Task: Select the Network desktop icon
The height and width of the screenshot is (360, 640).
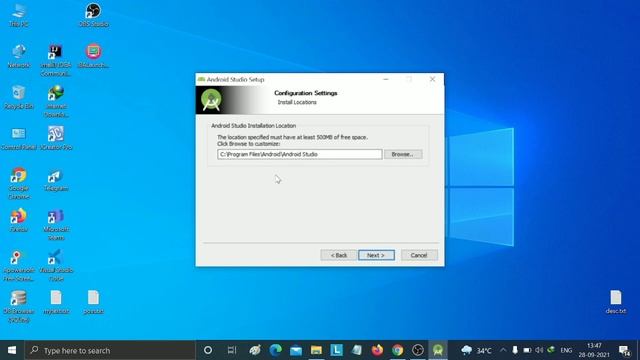Action: tap(19, 56)
